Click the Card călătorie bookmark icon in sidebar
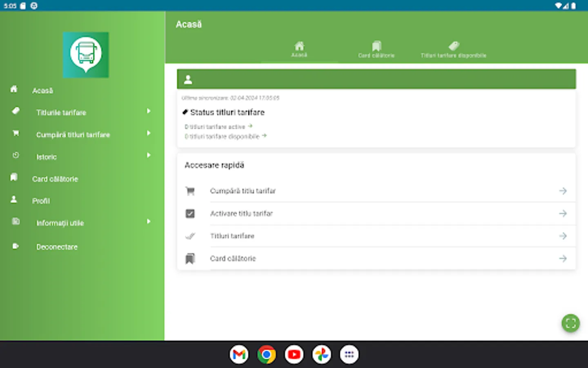Viewport: 588px width, 368px height. click(13, 177)
